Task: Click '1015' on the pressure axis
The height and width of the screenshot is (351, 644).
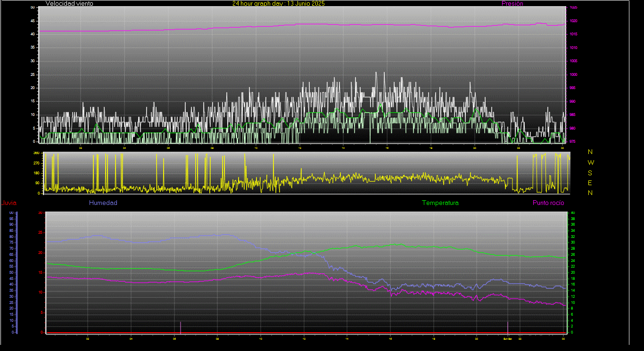Action: pyautogui.click(x=573, y=34)
